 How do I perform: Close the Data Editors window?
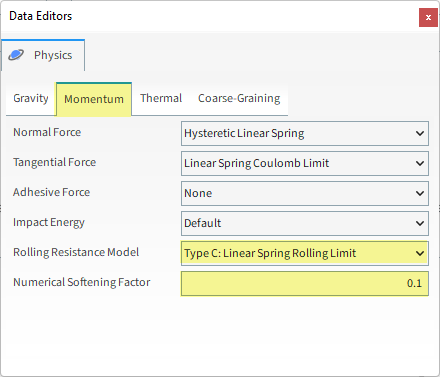pyautogui.click(x=428, y=17)
